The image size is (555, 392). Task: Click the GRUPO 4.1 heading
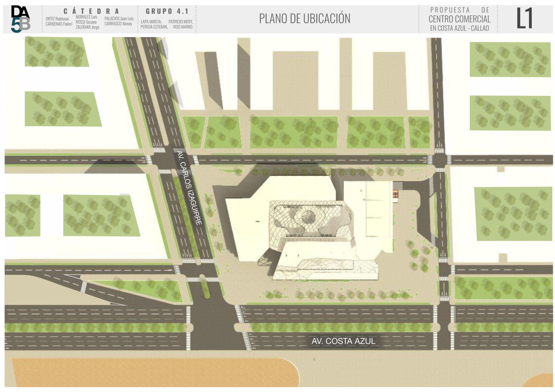(167, 11)
